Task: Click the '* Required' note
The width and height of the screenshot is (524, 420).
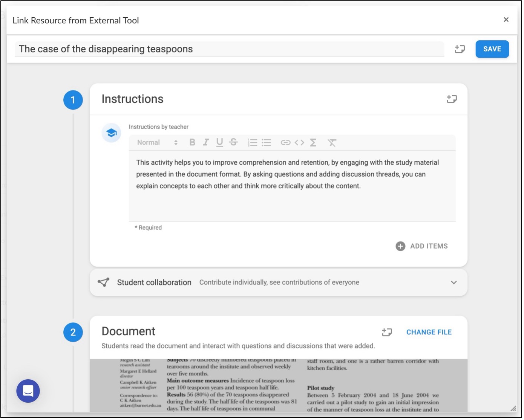Action: tap(148, 228)
